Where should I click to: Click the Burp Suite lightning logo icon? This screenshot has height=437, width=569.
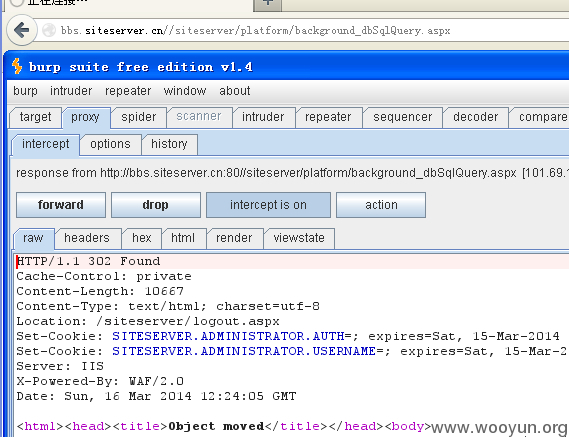tap(17, 66)
